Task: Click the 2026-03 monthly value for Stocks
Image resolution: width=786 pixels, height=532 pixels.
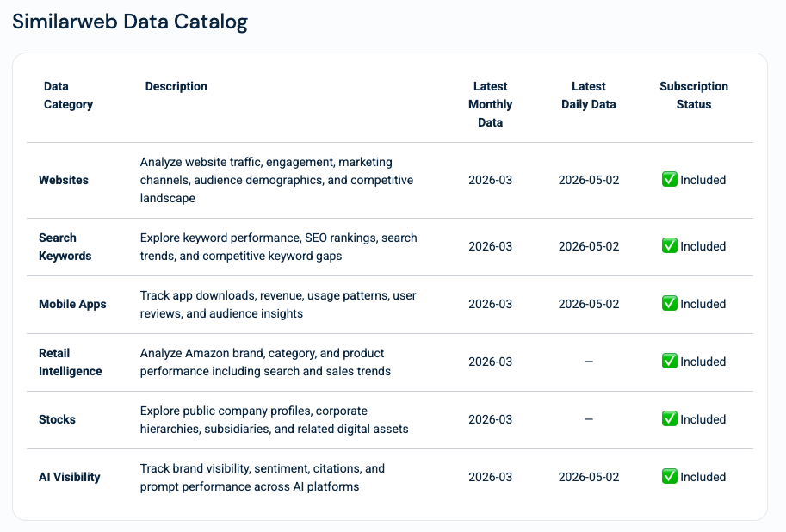Action: coord(490,419)
